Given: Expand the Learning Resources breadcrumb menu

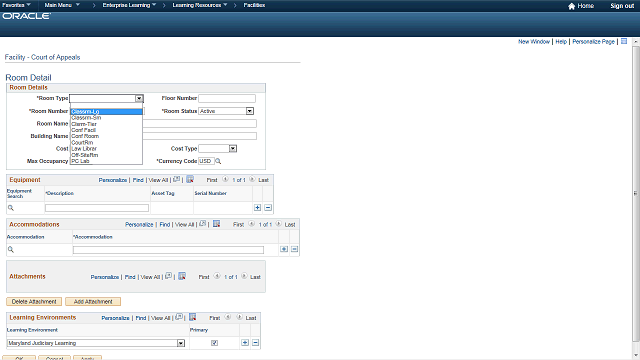Looking at the screenshot, I should click(x=200, y=5).
